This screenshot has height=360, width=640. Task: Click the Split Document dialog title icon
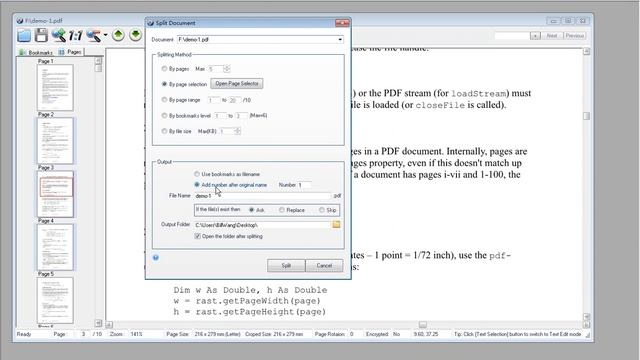[x=150, y=23]
